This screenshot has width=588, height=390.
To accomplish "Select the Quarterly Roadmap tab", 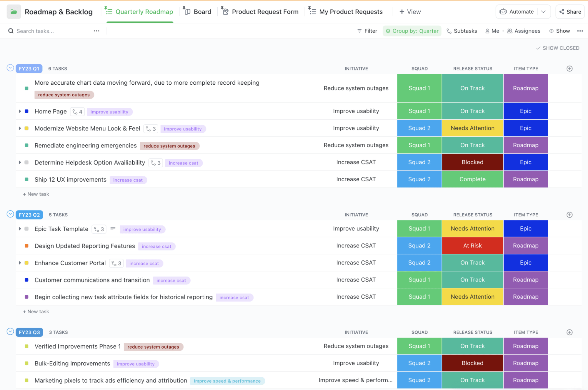I will tap(139, 11).
